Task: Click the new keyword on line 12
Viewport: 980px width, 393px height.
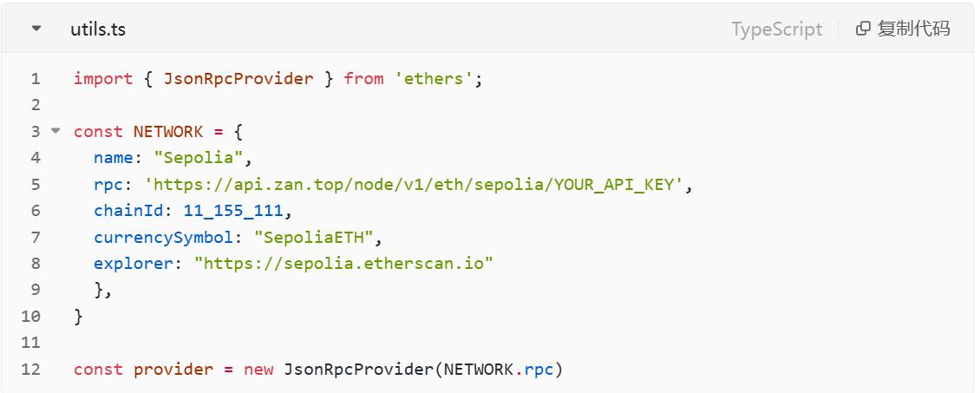Action: coord(258,370)
